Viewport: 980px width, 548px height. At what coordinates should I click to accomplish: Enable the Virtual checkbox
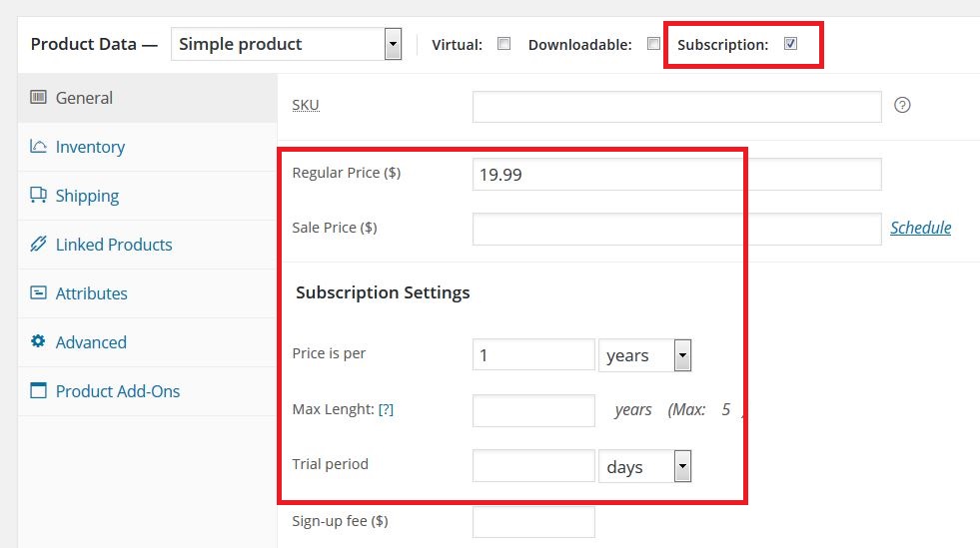pos(504,44)
